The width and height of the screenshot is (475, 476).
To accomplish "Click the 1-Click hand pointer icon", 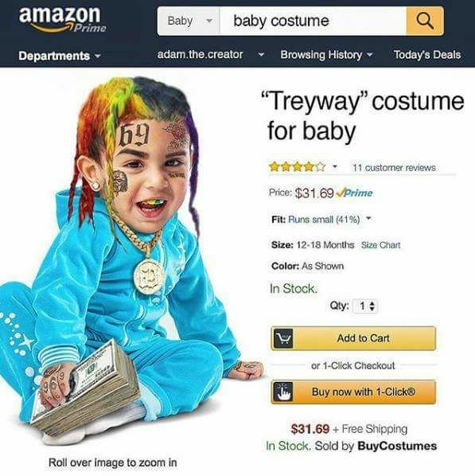I will tap(283, 392).
